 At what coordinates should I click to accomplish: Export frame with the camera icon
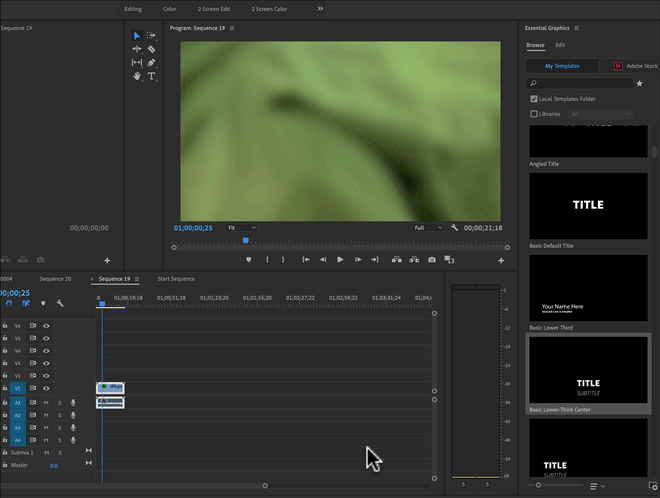tap(432, 260)
